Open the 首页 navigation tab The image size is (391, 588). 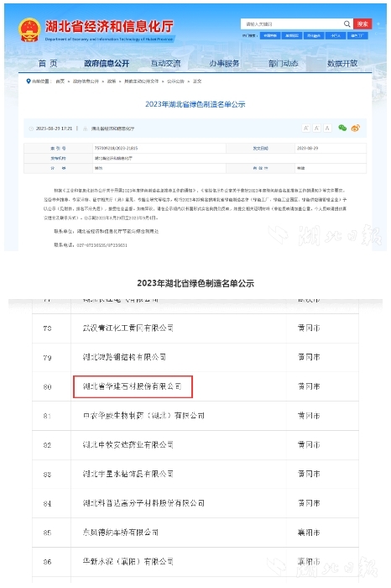coord(48,63)
